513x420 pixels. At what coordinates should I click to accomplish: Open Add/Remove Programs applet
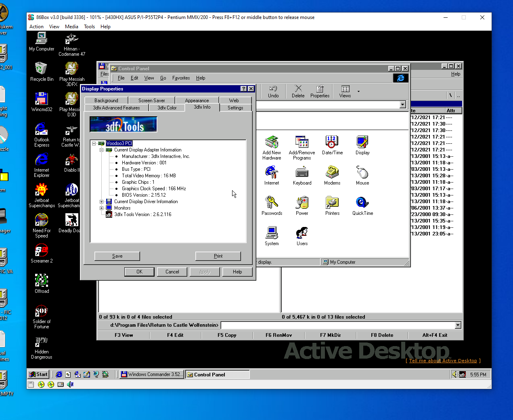coord(302,148)
